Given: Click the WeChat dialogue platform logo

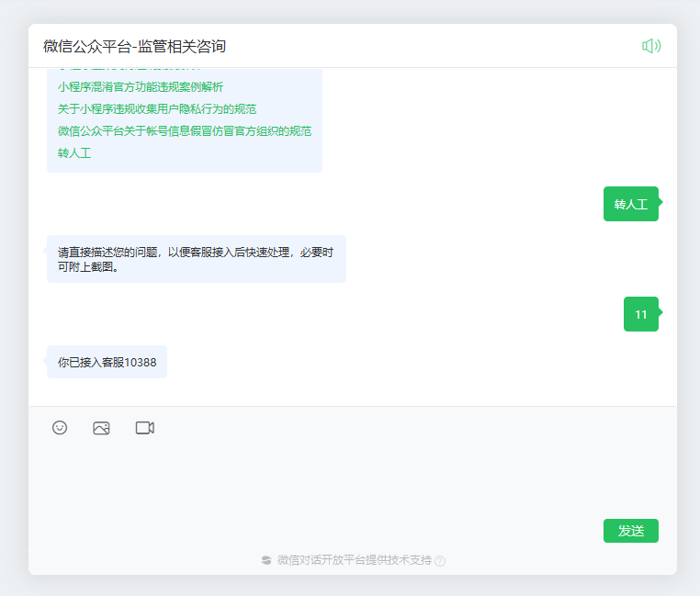Looking at the screenshot, I should click(x=266, y=560).
